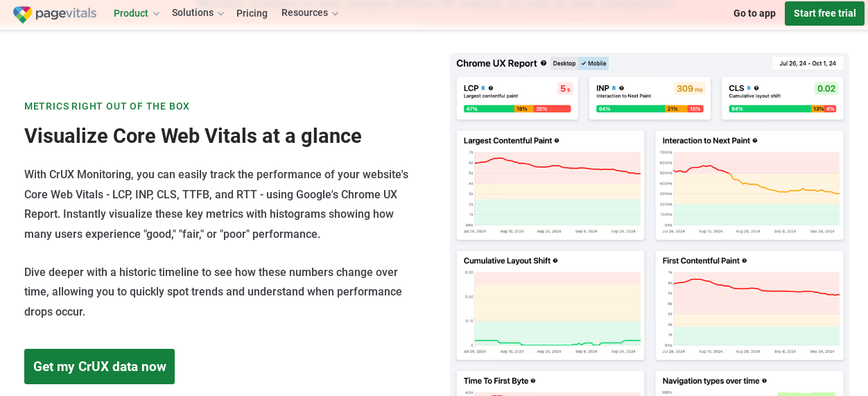The height and width of the screenshot is (396, 868).
Task: Click the Chrome UX Report heading
Action: point(496,63)
